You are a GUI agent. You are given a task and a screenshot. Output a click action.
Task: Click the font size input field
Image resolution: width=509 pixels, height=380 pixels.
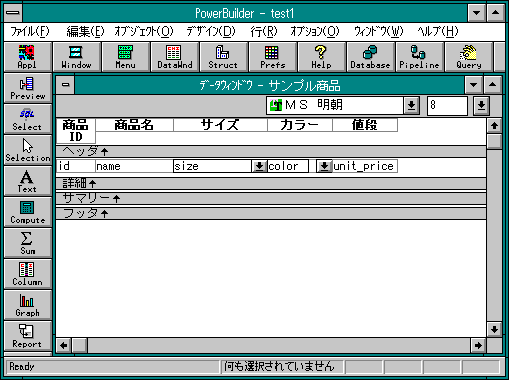coord(447,105)
